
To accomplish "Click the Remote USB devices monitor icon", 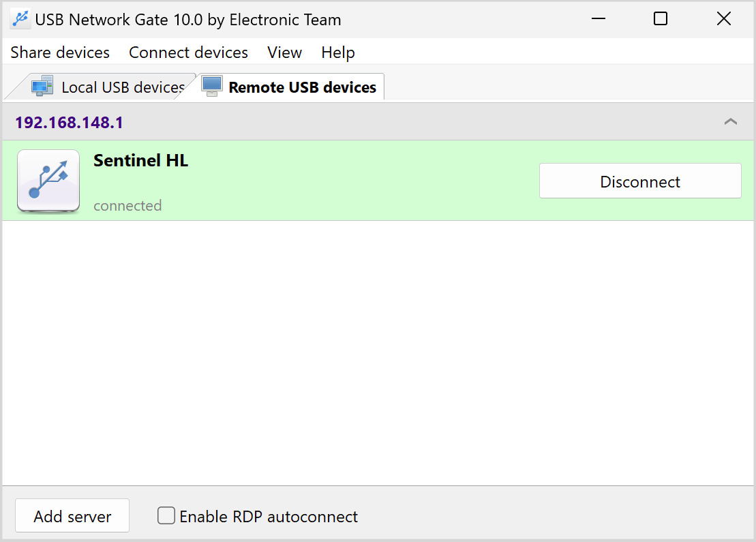I will 212,86.
